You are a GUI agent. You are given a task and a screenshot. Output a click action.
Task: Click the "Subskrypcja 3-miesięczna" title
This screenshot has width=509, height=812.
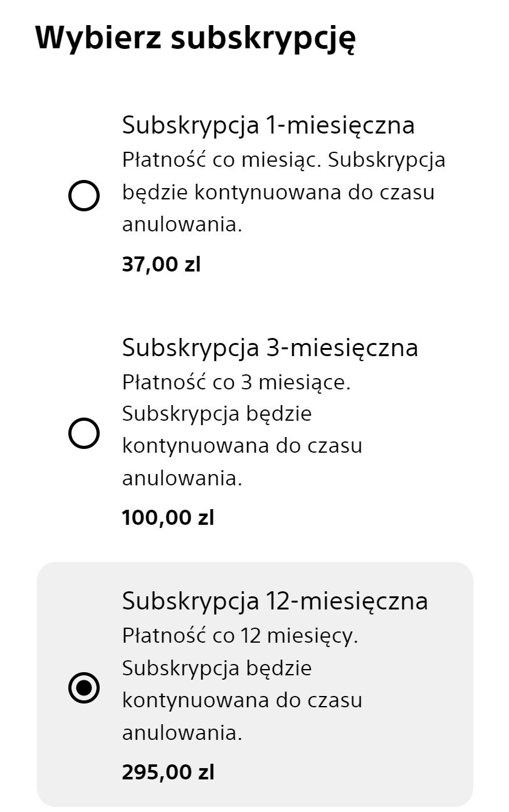270,347
